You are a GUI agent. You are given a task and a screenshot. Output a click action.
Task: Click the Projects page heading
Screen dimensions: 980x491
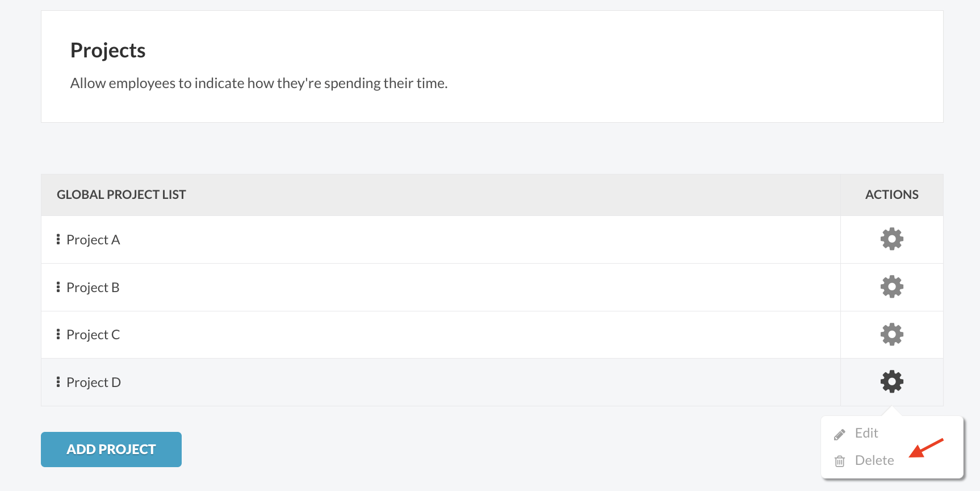point(108,51)
